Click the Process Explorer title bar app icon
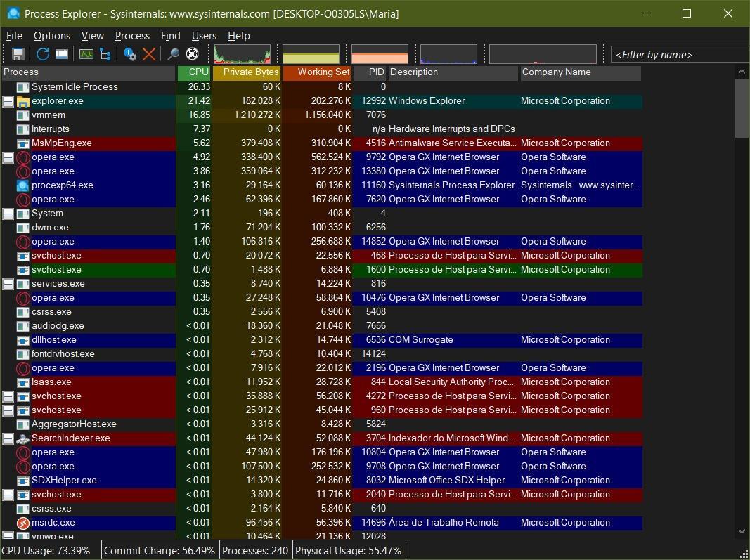Viewport: 750px width, 560px height. pos(14,13)
